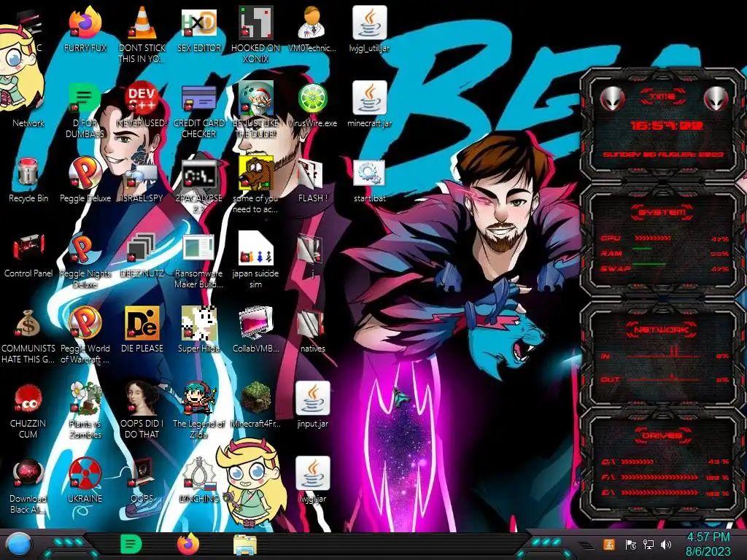Screen dimensions: 747x560
Task: Open the Action Center flag tray icon
Action: pyautogui.click(x=630, y=544)
